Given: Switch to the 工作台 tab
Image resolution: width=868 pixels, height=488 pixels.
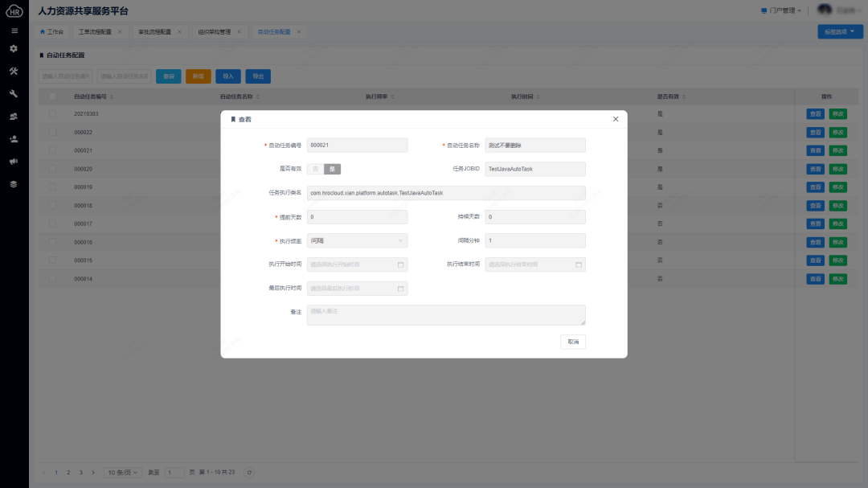Looking at the screenshot, I should pos(51,31).
